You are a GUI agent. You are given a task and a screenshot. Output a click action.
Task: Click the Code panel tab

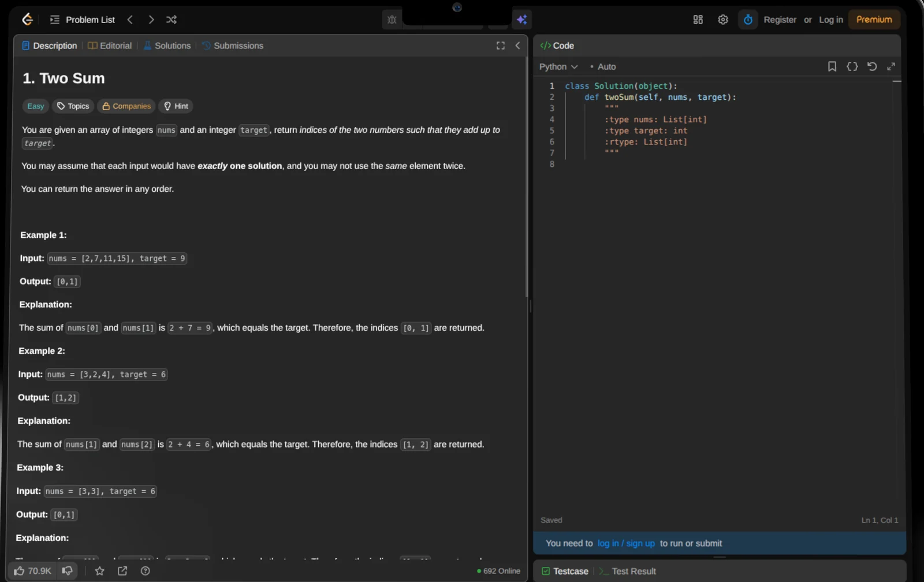point(557,46)
